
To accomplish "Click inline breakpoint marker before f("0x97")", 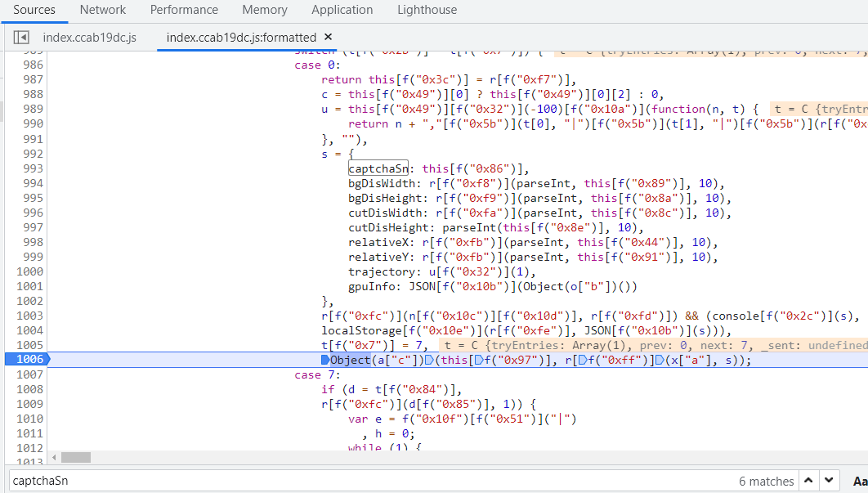I will [480, 360].
